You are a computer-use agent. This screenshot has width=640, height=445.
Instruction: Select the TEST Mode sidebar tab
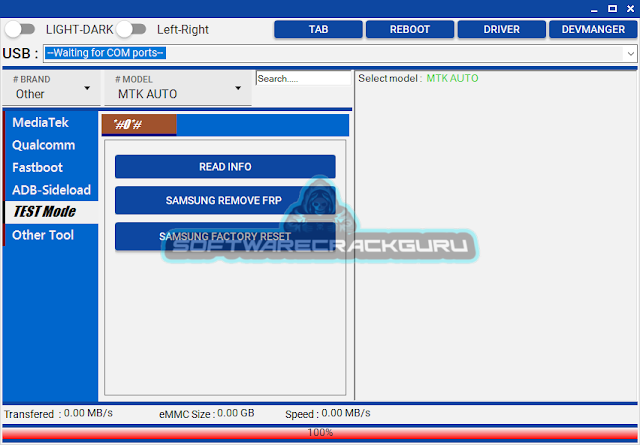point(51,212)
